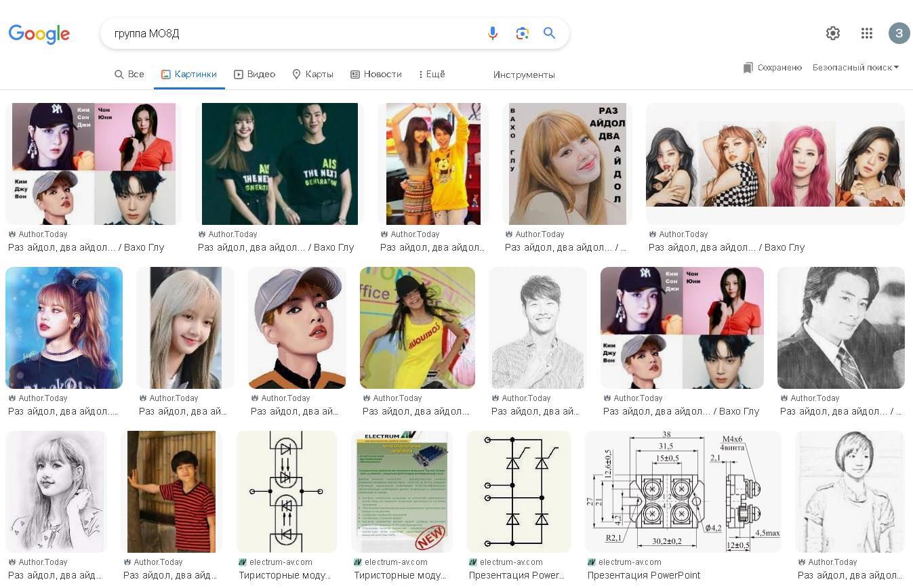Open Google Lens image search
This screenshot has width=913, height=588.
522,33
